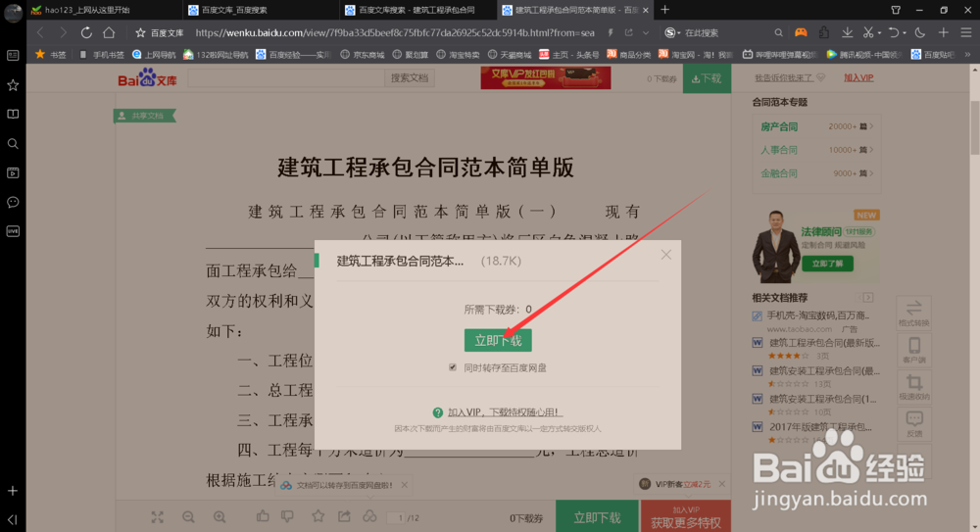Click the magnifier icon in browser search box
Viewport: 980px width, 532px height.
click(778, 32)
